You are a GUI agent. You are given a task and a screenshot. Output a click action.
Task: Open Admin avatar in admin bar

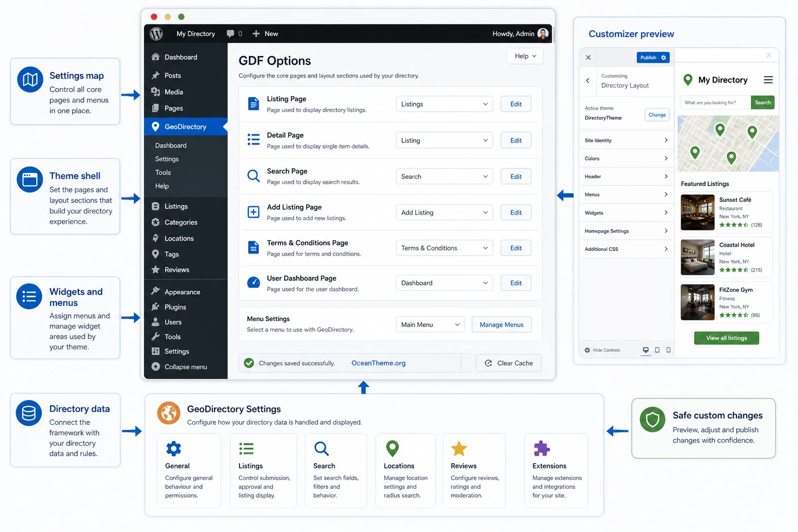[543, 34]
